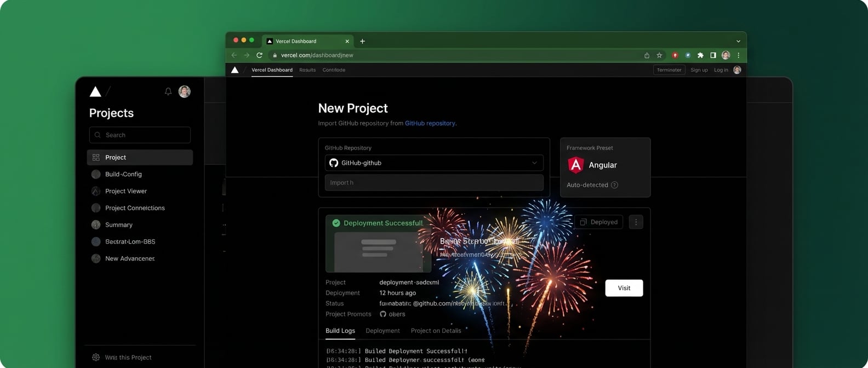Open the deployment three-dot options menu

click(x=636, y=222)
